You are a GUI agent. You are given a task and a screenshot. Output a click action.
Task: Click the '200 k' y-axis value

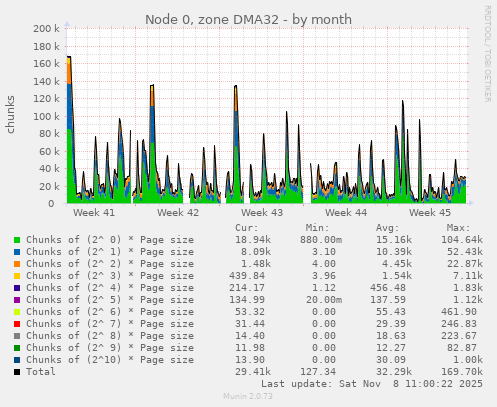tap(46, 29)
